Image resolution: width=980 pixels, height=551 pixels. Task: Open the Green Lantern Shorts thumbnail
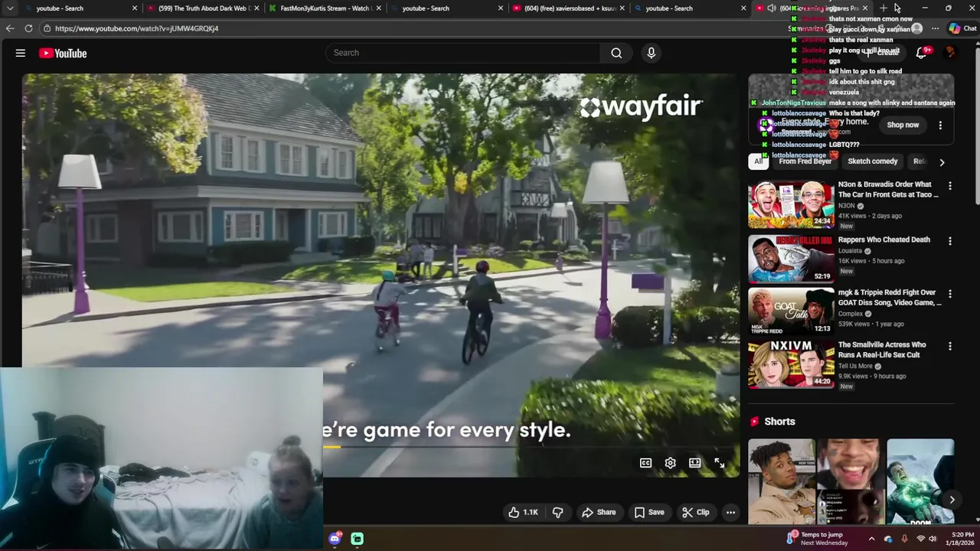(x=920, y=481)
